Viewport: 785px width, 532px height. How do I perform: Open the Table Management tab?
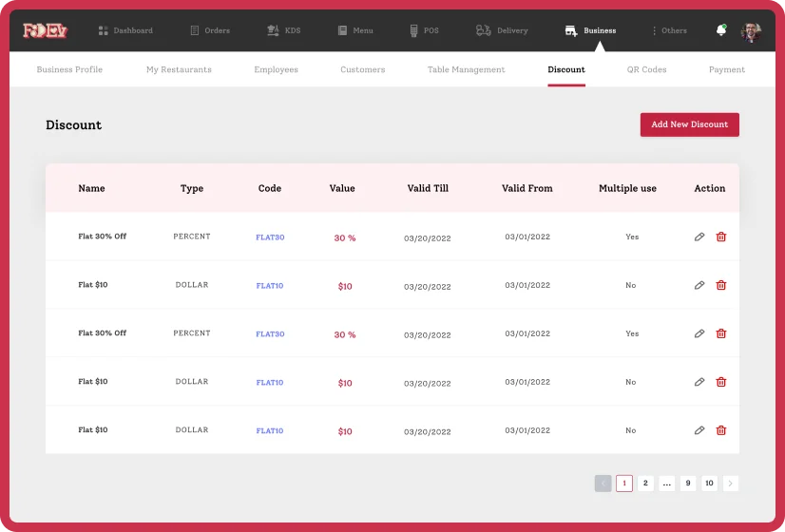466,69
